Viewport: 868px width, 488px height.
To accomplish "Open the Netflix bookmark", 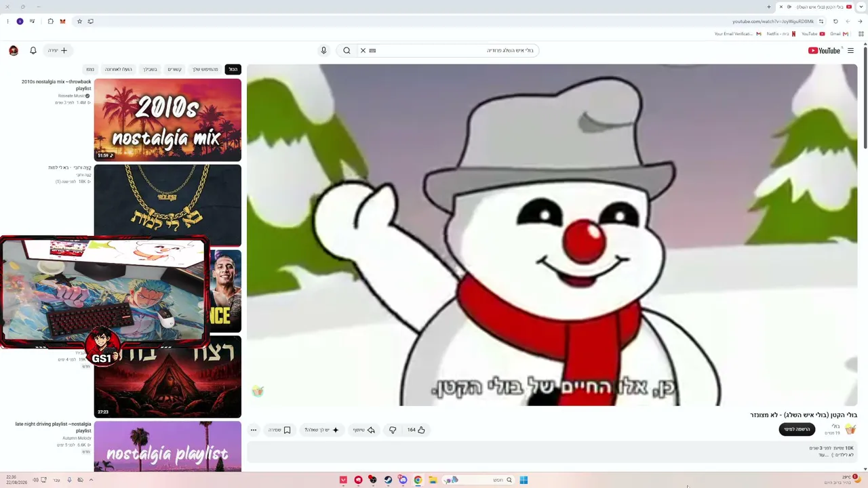I will [781, 34].
